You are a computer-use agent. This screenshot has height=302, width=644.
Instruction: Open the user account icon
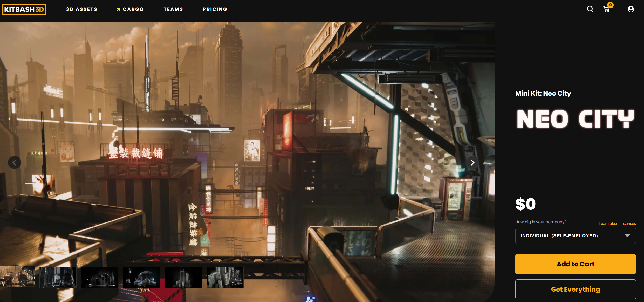pyautogui.click(x=631, y=9)
